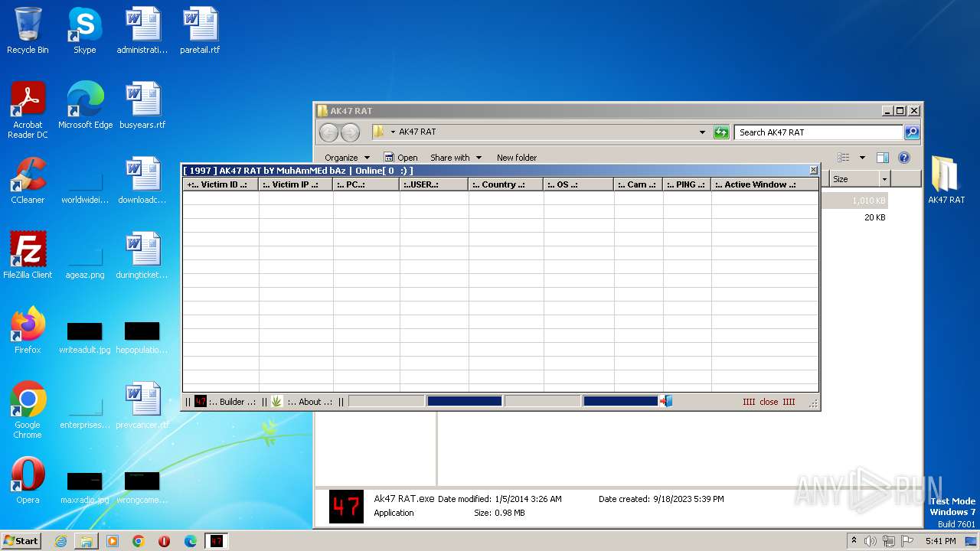
Task: Click the leftmost grey status field
Action: pyautogui.click(x=386, y=401)
